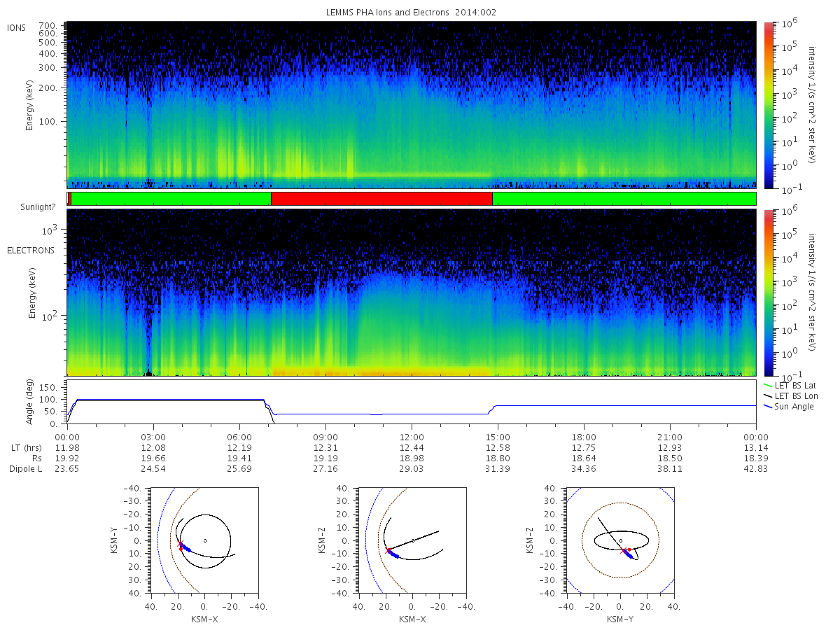Click the KSM-Z label of the middle orbit plot
The width and height of the screenshot is (840, 630).
click(x=323, y=540)
